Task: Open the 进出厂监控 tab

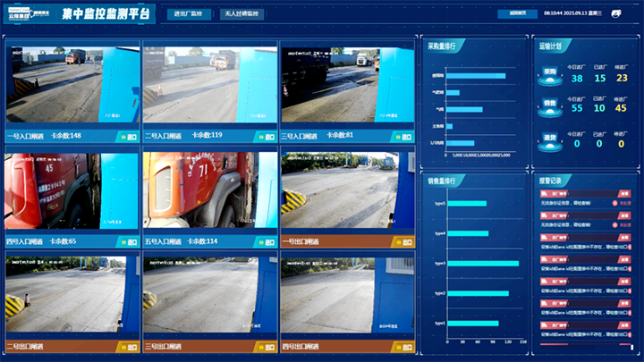Action: click(x=189, y=14)
